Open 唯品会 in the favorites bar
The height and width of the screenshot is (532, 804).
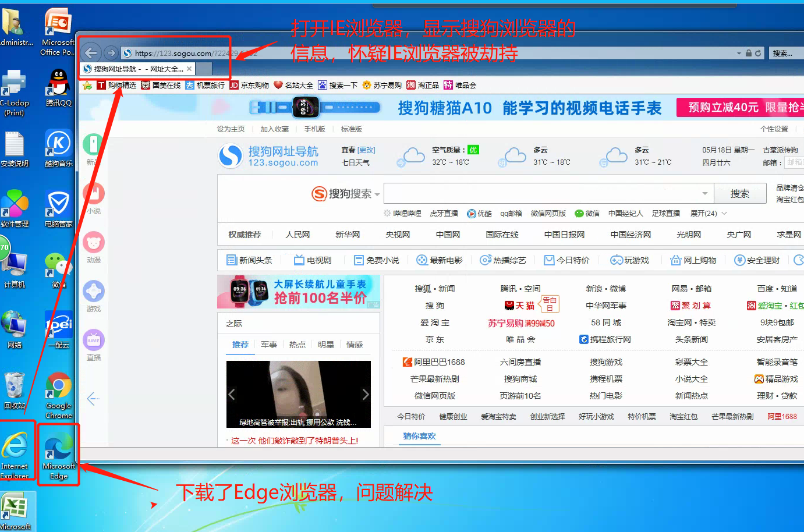click(x=460, y=86)
